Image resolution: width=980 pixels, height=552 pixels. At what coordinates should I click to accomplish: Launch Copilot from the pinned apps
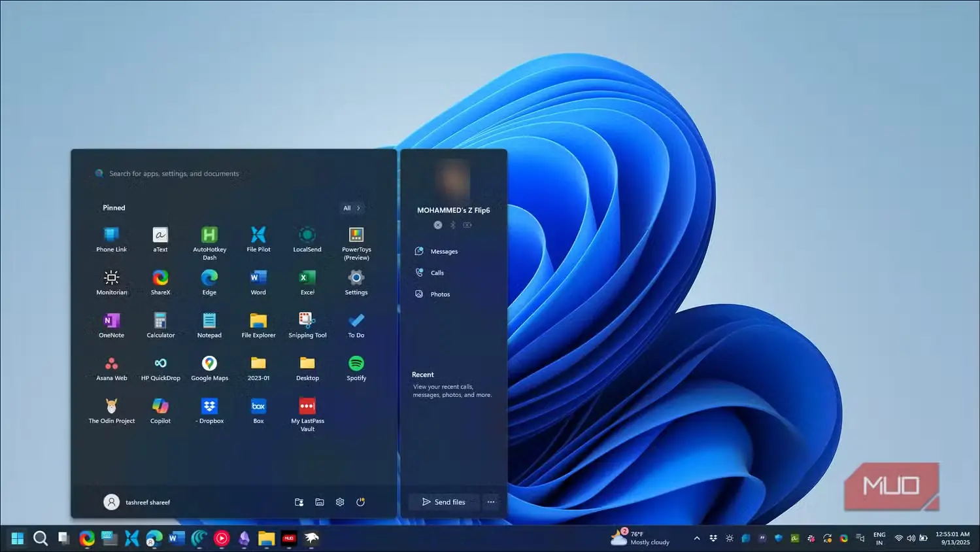160,411
